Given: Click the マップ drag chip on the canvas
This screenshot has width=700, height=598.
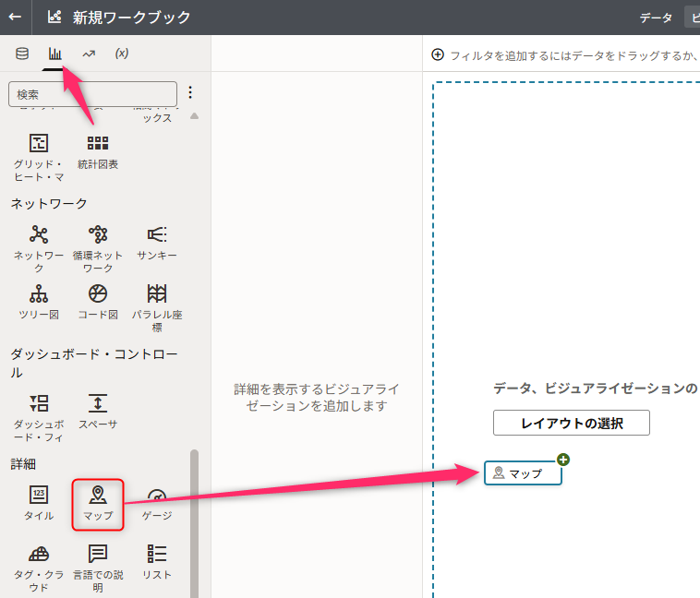Looking at the screenshot, I should (x=523, y=473).
